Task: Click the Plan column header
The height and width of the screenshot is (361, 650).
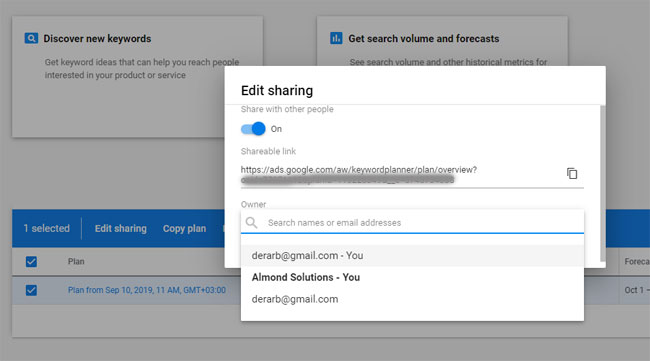Action: click(x=76, y=262)
